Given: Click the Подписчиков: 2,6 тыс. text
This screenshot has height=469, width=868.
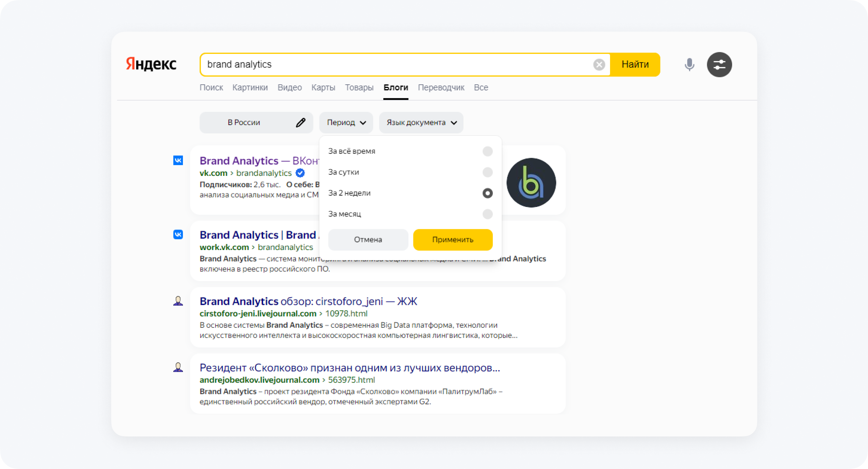Looking at the screenshot, I should coord(240,185).
